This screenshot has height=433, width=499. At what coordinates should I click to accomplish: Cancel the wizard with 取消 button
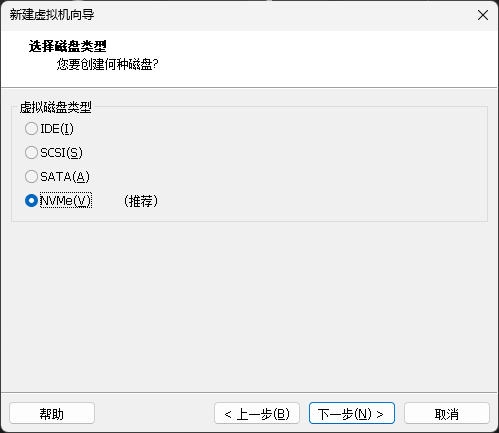[447, 413]
